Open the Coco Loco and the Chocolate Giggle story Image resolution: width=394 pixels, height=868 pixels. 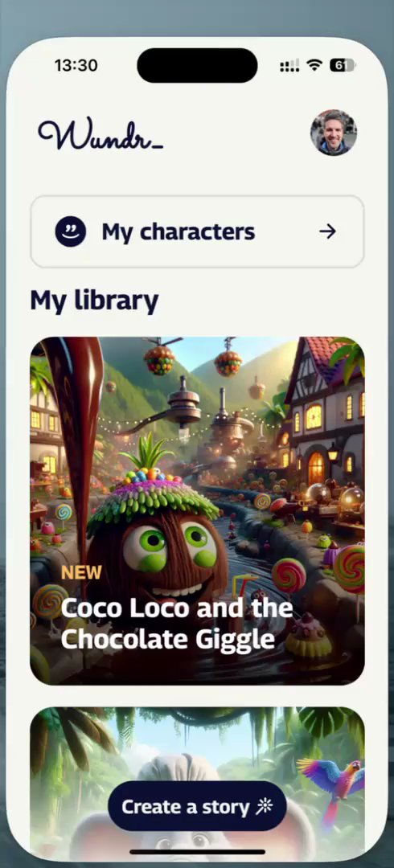pyautogui.click(x=197, y=511)
